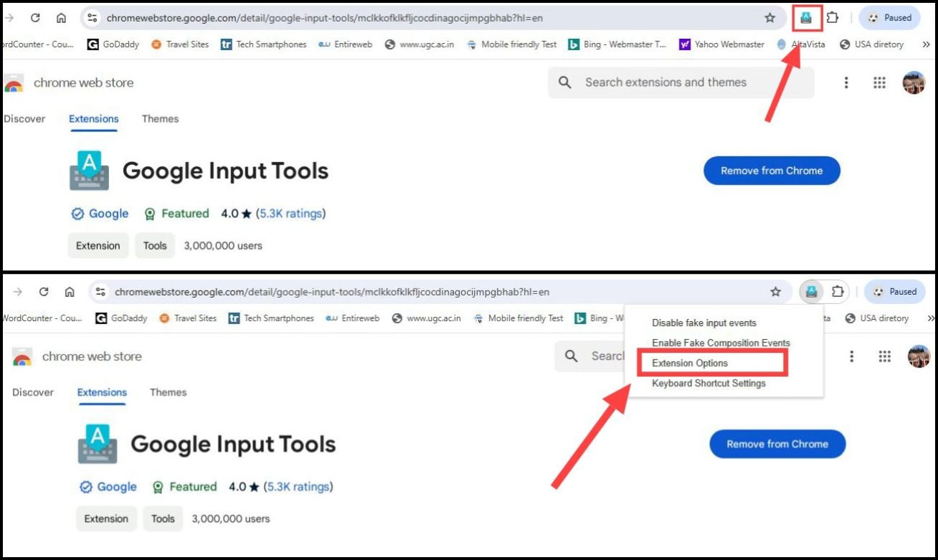This screenshot has height=560, width=938.
Task: Open the Travel Sites bookmark in the lower browser
Action: (x=188, y=318)
